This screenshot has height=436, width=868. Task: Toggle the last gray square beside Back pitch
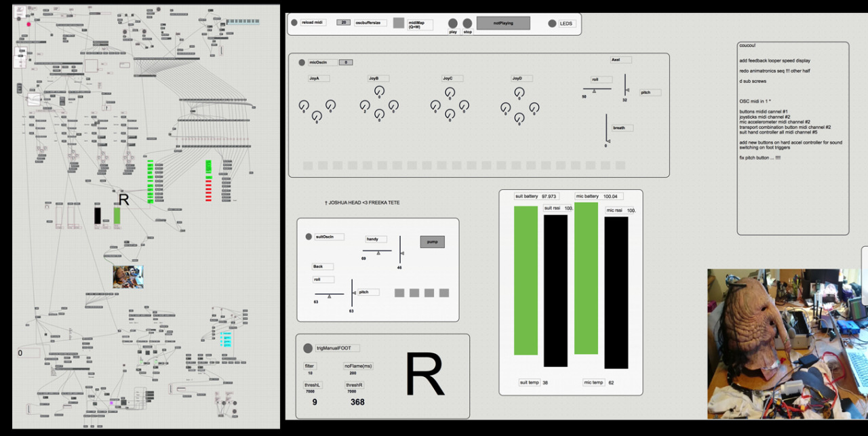(444, 293)
